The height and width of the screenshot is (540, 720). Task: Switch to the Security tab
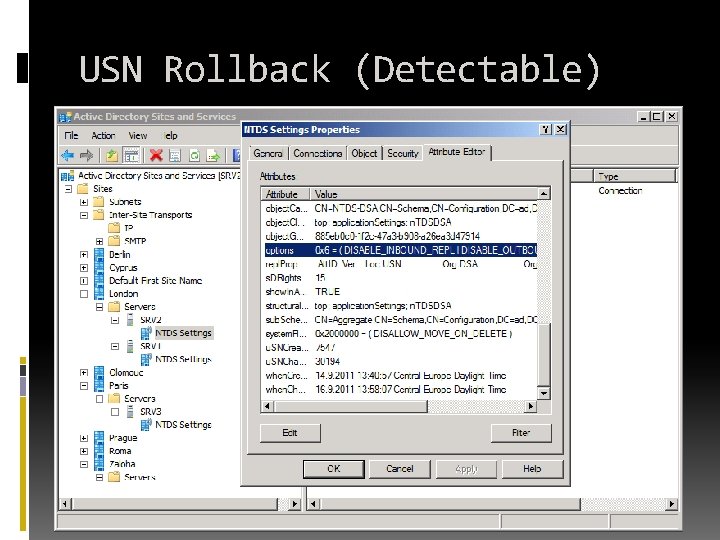(403, 153)
